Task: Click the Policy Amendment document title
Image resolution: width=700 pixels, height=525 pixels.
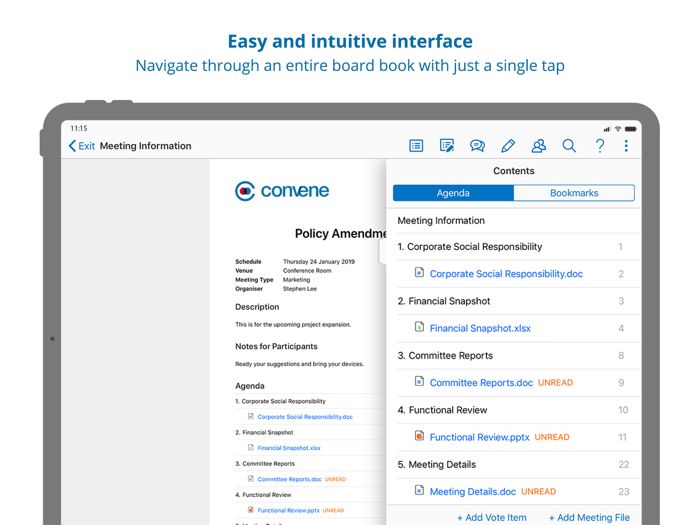Action: point(341,234)
